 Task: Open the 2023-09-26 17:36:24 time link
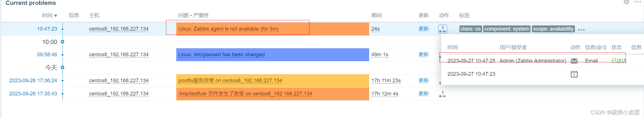coord(33,81)
